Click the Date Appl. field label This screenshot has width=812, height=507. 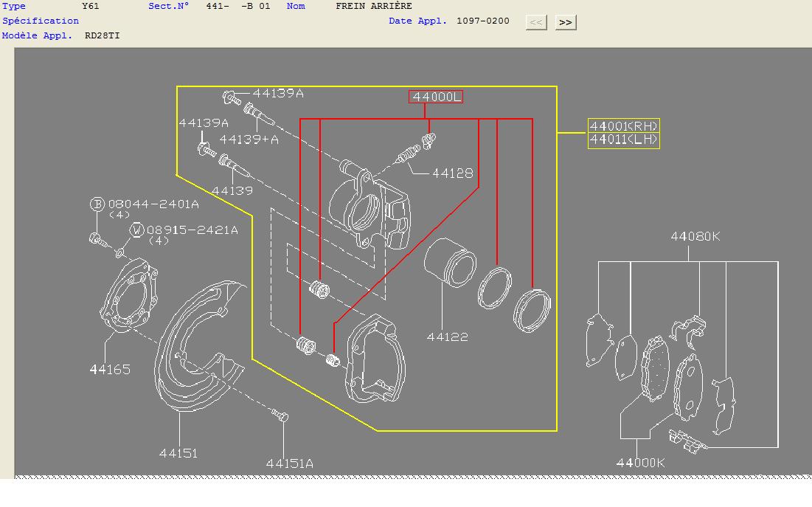click(x=418, y=21)
